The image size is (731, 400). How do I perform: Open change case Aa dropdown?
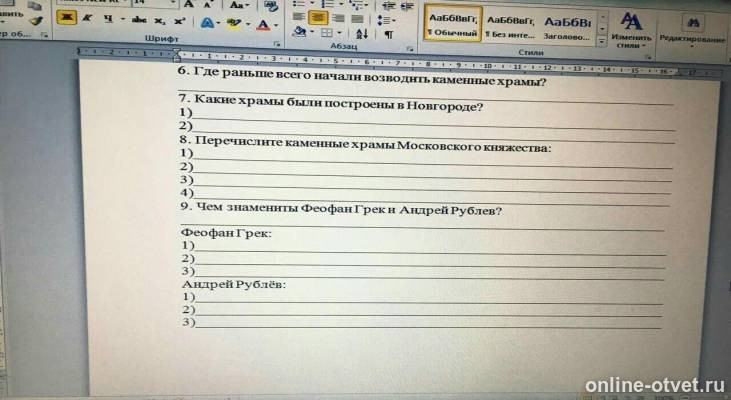tap(240, 5)
